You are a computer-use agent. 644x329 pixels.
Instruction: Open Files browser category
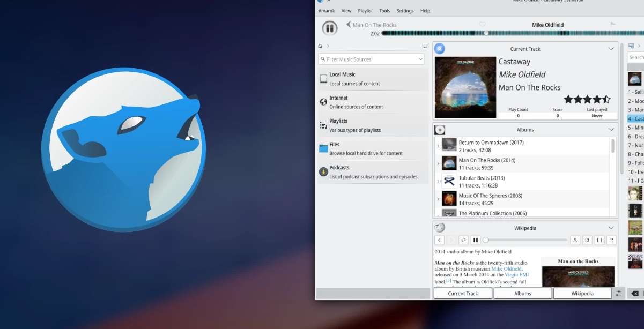tap(373, 148)
